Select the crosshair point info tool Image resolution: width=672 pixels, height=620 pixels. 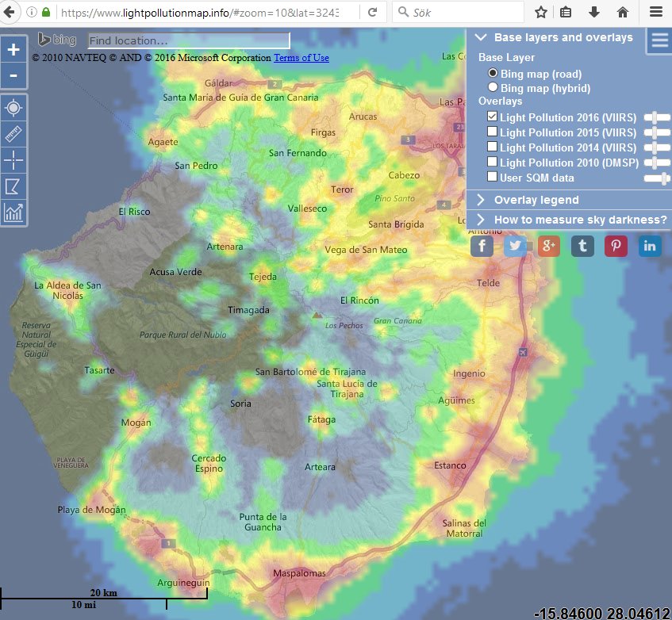tap(13, 159)
